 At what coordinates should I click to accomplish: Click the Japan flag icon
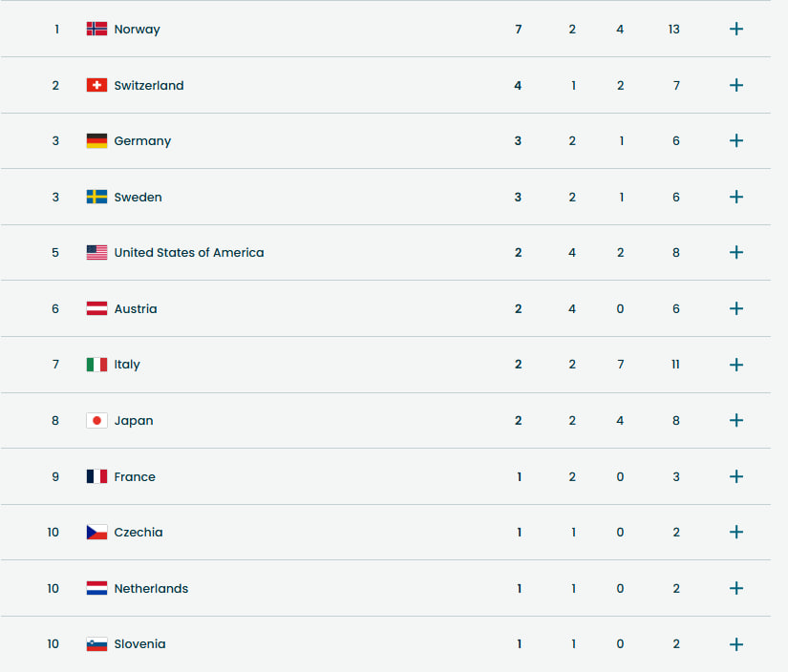tap(96, 420)
